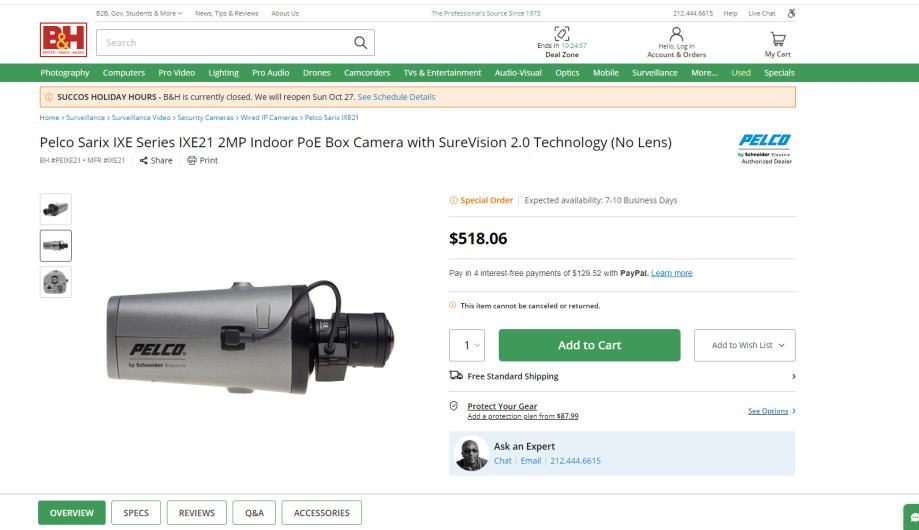
Task: Open the Deal Zone icon
Action: (x=561, y=35)
